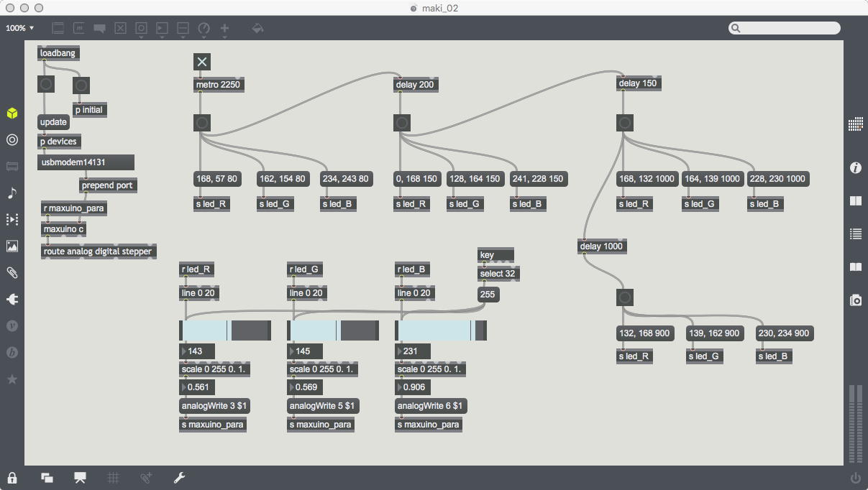
Task: Open the Collections star icon in sidebar
Action: tap(12, 379)
